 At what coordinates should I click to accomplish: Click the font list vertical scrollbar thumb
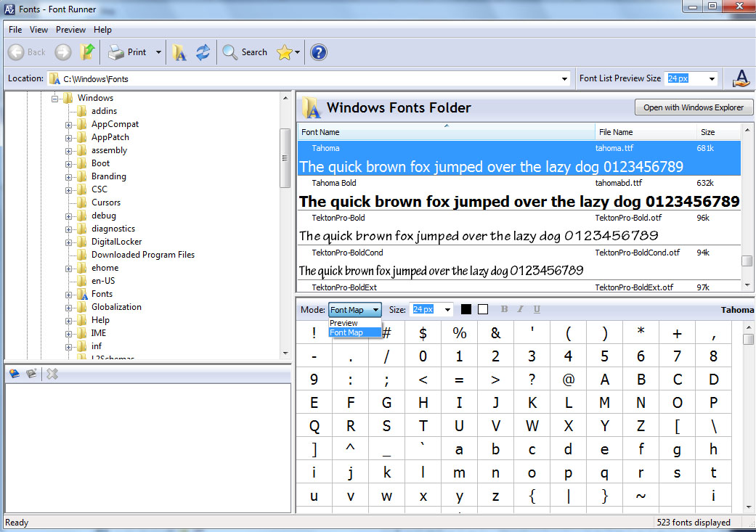(x=747, y=261)
